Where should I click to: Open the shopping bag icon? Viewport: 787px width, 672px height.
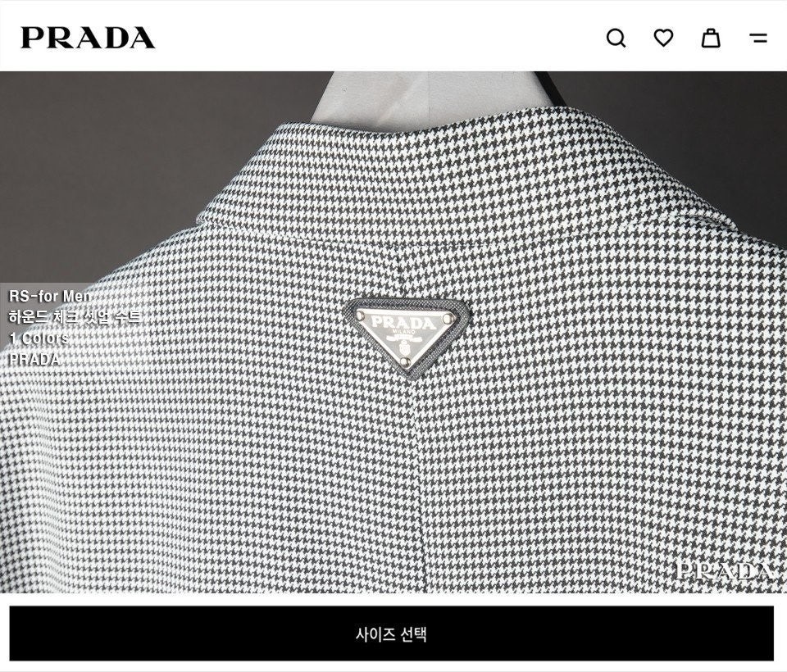(711, 38)
